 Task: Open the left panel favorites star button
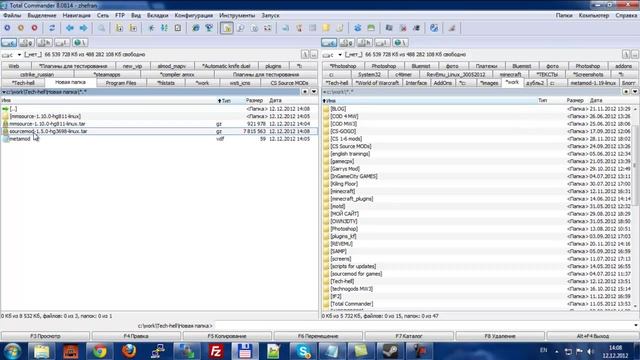[305, 92]
